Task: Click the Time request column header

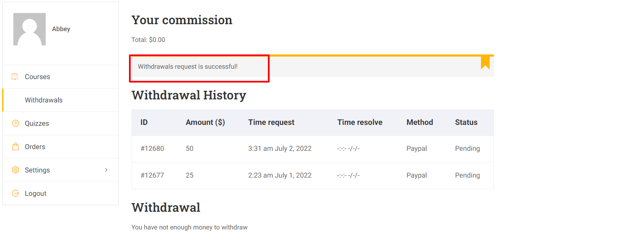Action: (271, 122)
